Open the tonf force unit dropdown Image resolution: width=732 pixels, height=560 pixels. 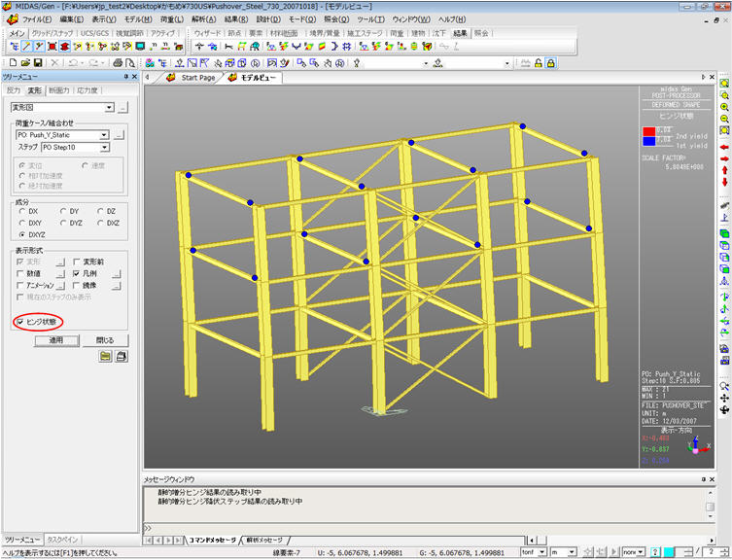pos(541,552)
